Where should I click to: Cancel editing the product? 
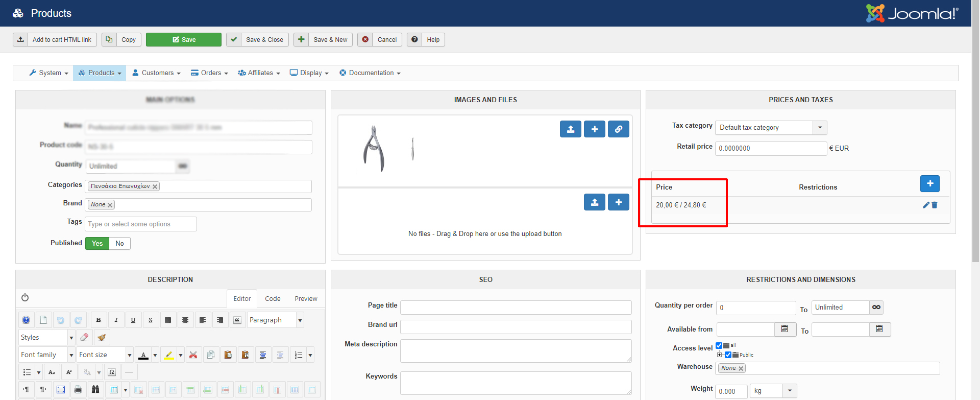pos(380,40)
